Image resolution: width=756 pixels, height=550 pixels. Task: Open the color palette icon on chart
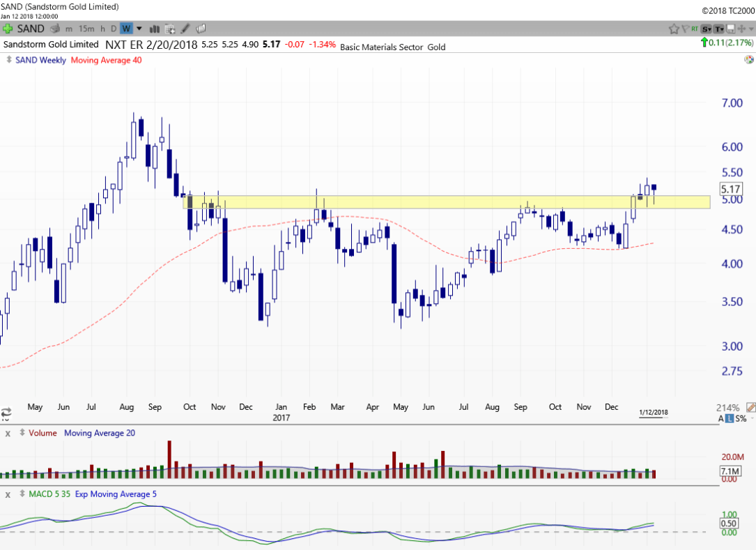748,60
